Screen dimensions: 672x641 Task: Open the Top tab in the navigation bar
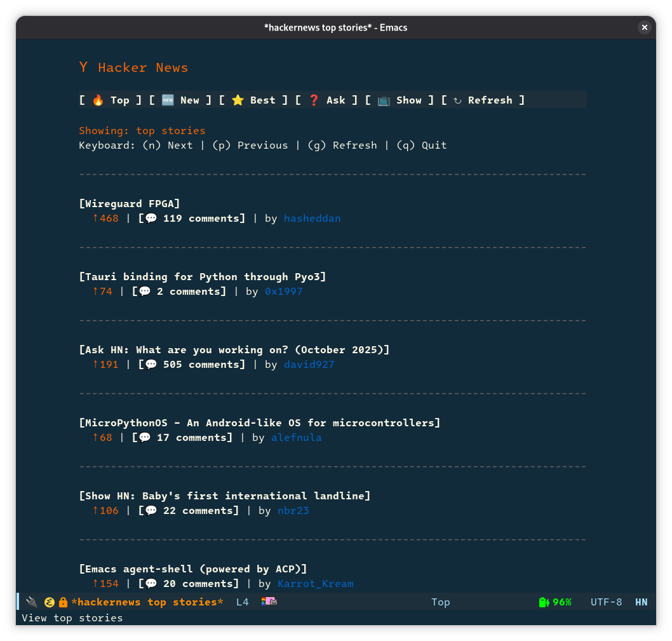click(x=119, y=100)
